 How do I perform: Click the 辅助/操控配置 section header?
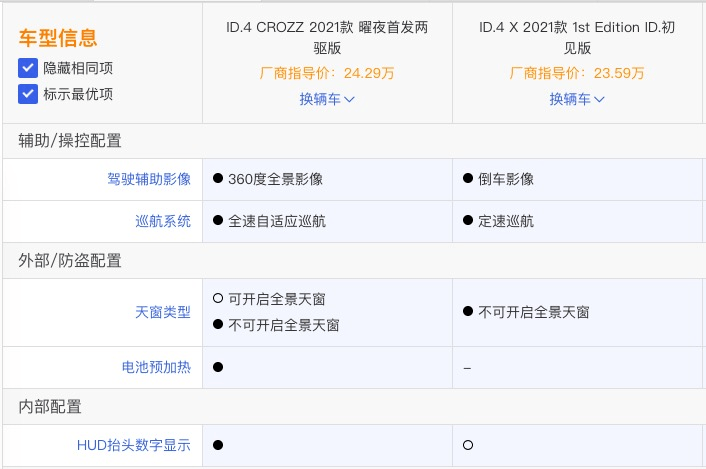click(x=70, y=141)
